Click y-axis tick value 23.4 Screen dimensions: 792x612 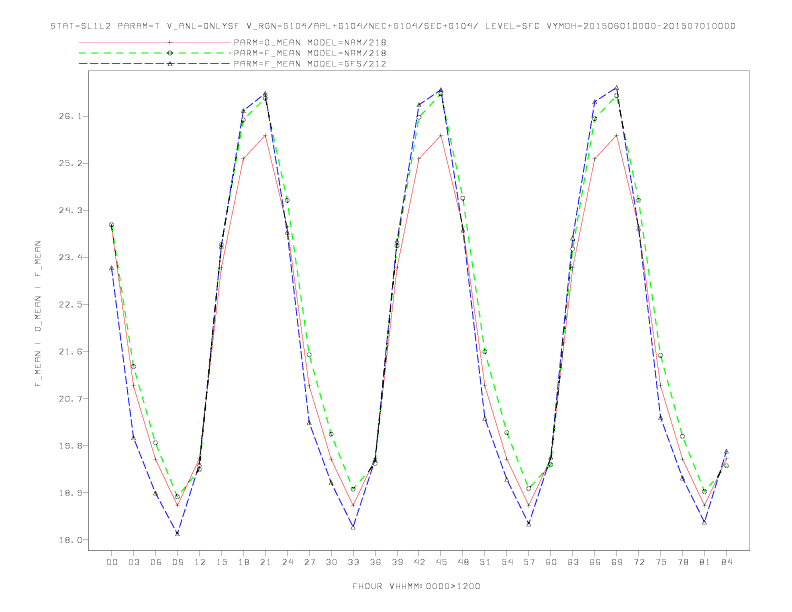[69, 257]
